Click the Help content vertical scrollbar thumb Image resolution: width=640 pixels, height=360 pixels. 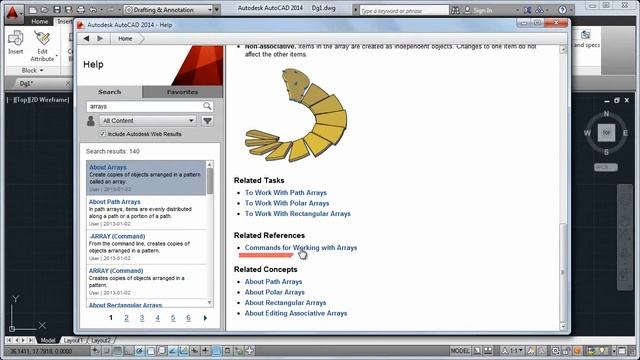(x=563, y=272)
